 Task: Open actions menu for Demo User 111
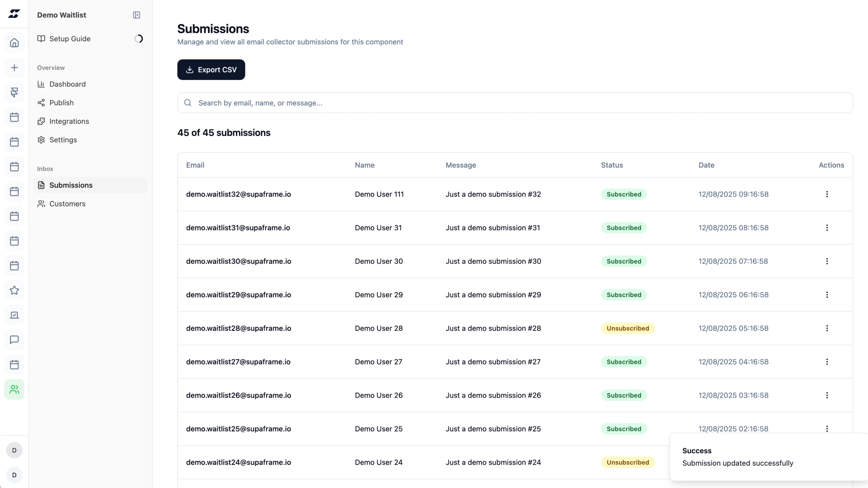coord(827,194)
